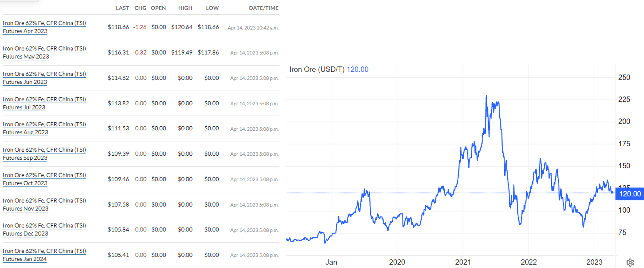644x268 pixels.
Task: Open Iron Ore Futures Sep 2023 link
Action: pyautogui.click(x=44, y=153)
